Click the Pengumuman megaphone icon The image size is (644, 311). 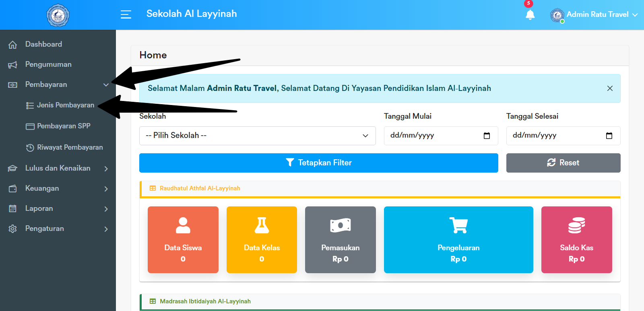coord(13,65)
